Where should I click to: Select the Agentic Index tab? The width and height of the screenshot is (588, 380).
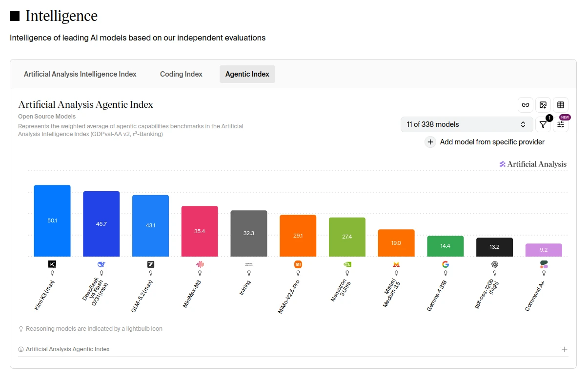[x=247, y=74]
